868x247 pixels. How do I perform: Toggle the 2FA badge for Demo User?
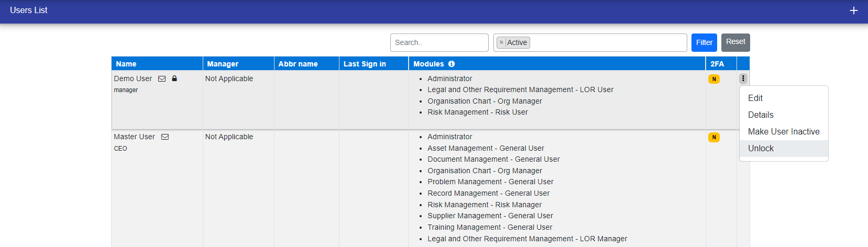click(713, 79)
